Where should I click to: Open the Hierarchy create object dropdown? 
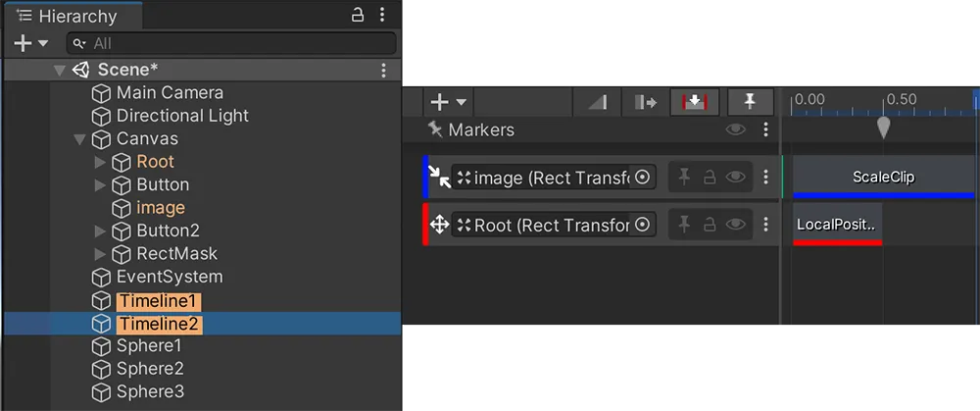31,43
